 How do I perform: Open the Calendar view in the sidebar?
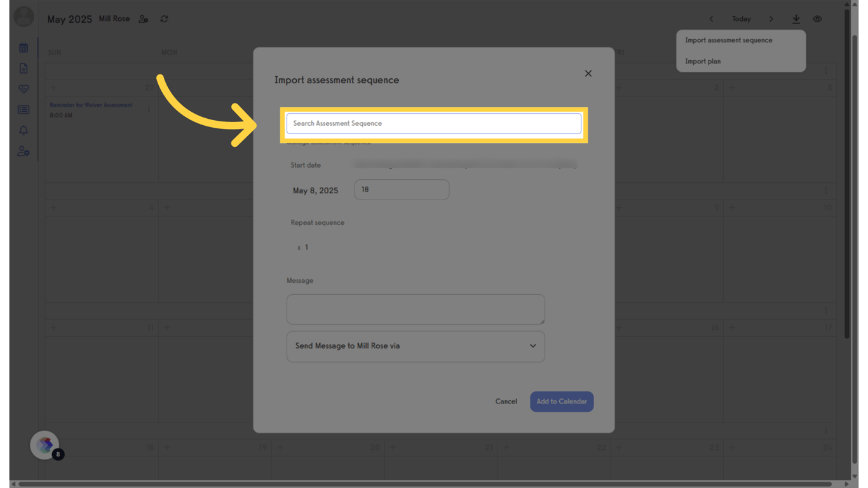[x=24, y=47]
